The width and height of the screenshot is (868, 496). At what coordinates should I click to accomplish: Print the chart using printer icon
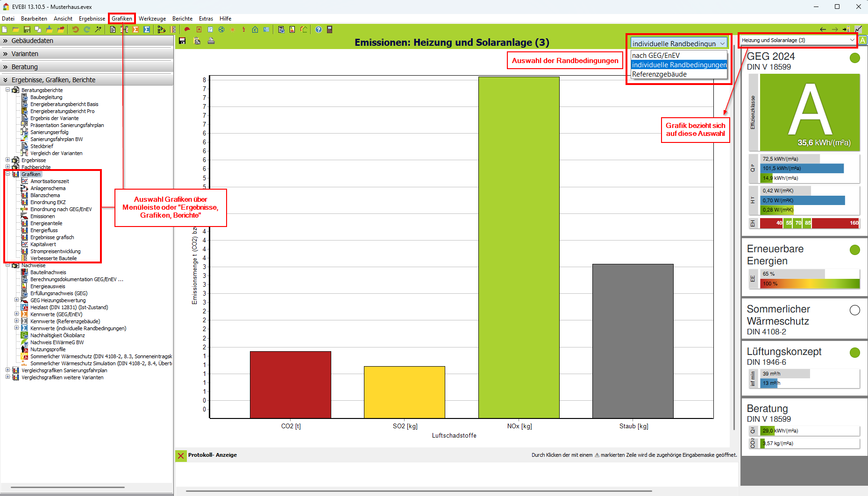pos(211,41)
